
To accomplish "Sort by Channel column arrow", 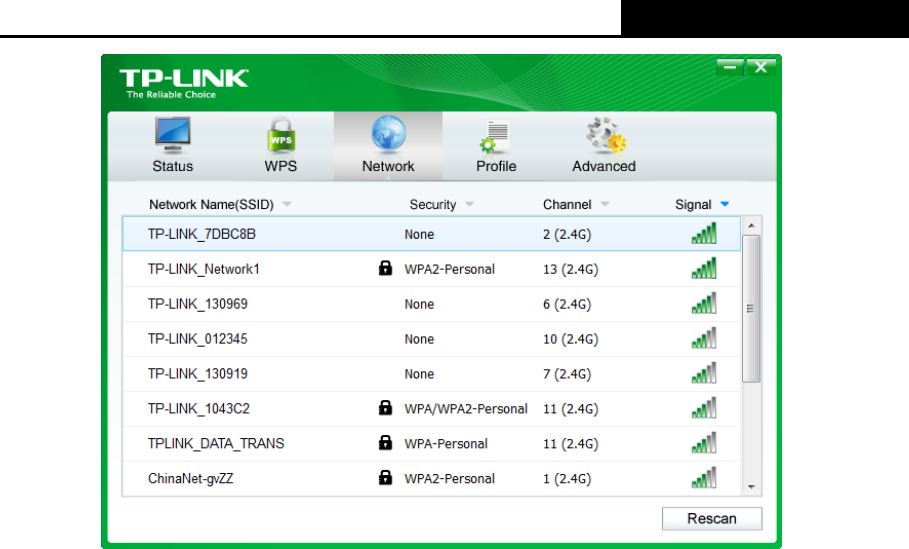I will (x=605, y=204).
